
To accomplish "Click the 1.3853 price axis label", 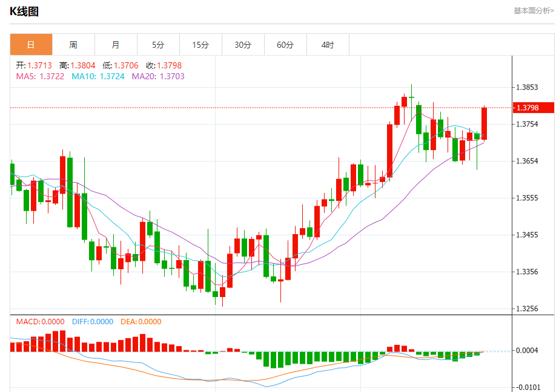I will pos(527,87).
